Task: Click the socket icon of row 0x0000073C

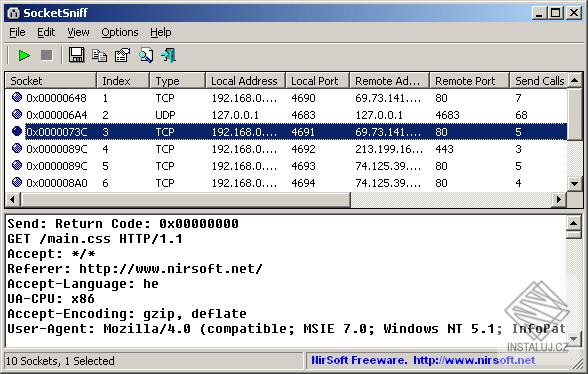Action: pyautogui.click(x=17, y=131)
